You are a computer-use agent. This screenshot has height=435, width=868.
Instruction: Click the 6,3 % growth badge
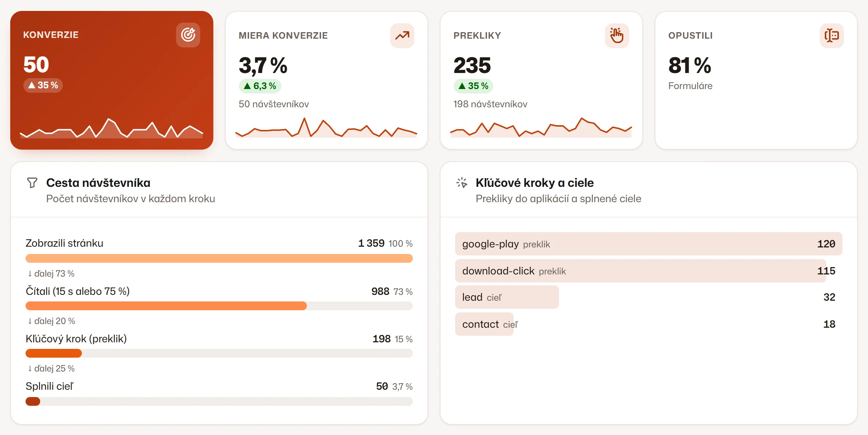pos(260,86)
